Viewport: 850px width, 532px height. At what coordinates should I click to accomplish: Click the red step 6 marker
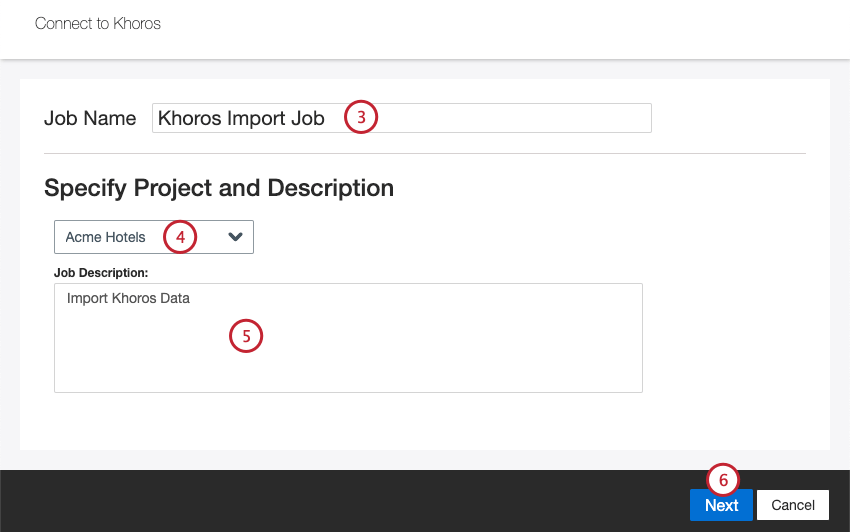pyautogui.click(x=723, y=480)
